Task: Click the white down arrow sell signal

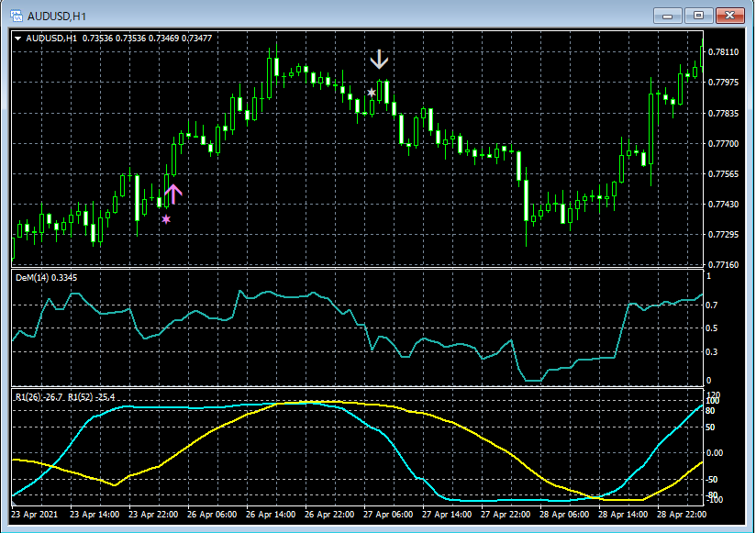Action: tap(380, 61)
